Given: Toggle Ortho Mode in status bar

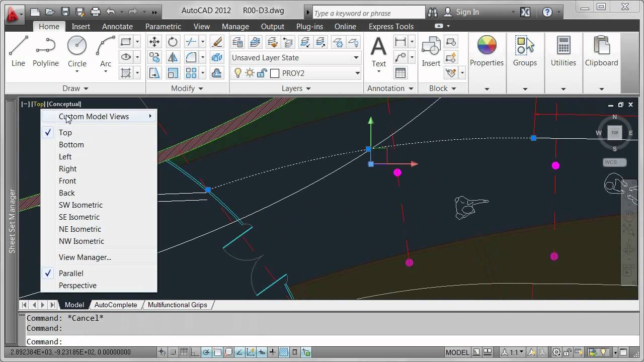Looking at the screenshot, I should [x=195, y=352].
